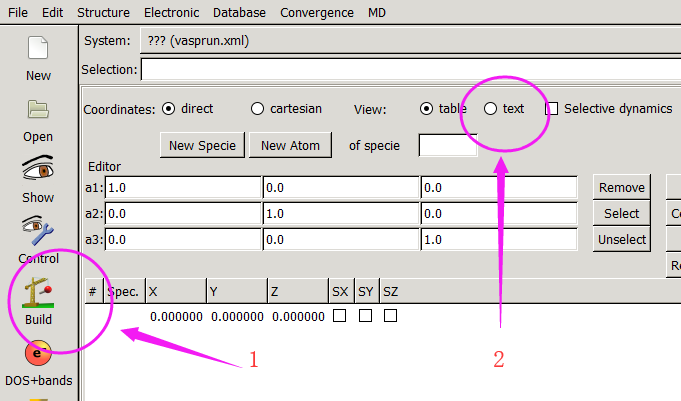Select the Build crane icon
The height and width of the screenshot is (401, 681).
pyautogui.click(x=38, y=294)
